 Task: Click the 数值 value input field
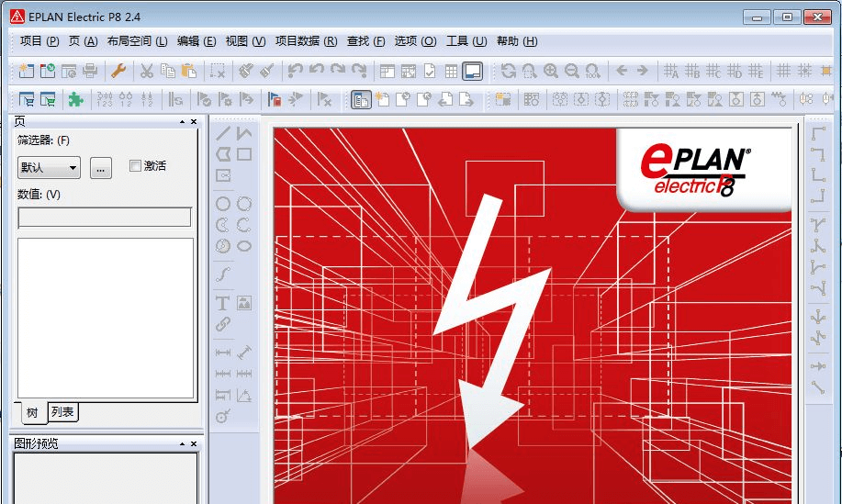click(x=105, y=218)
